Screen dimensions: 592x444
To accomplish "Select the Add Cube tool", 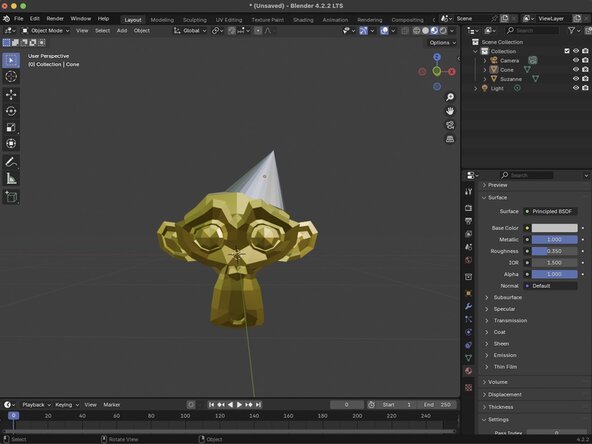I will pos(11,197).
